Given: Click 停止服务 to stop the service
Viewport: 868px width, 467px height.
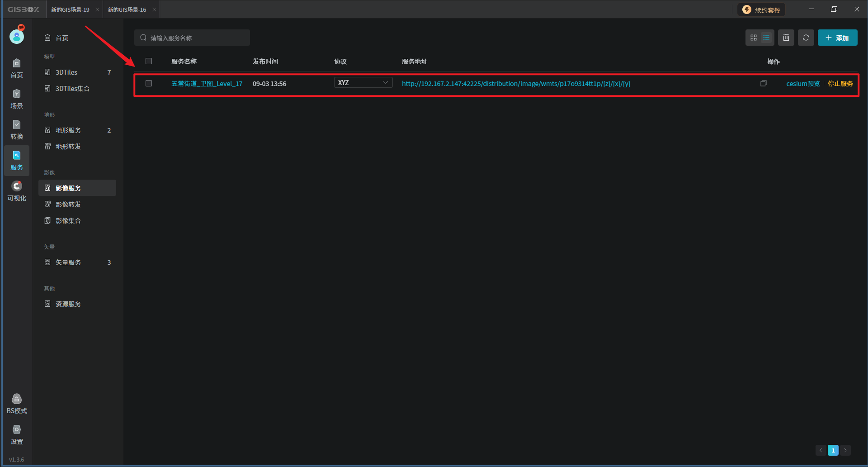Looking at the screenshot, I should pos(840,84).
